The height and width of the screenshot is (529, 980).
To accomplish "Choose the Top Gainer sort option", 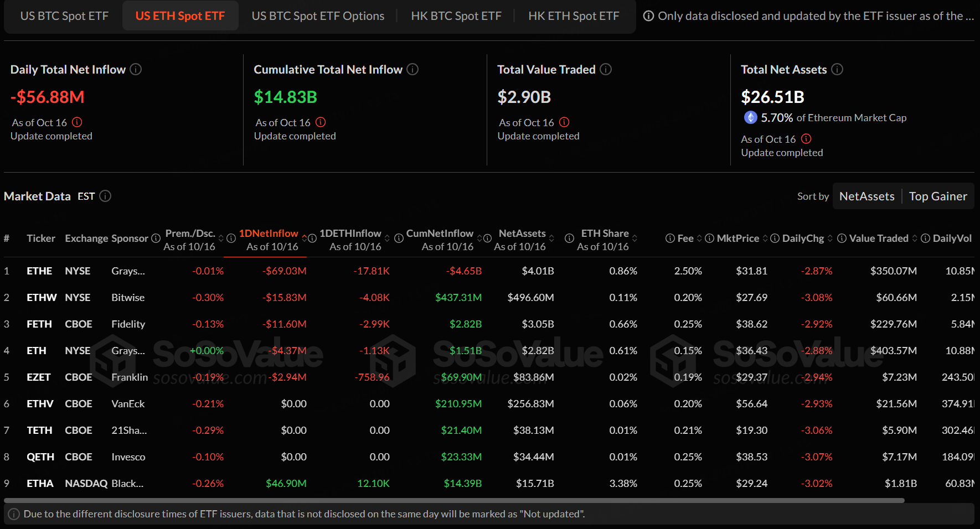I will (x=938, y=196).
